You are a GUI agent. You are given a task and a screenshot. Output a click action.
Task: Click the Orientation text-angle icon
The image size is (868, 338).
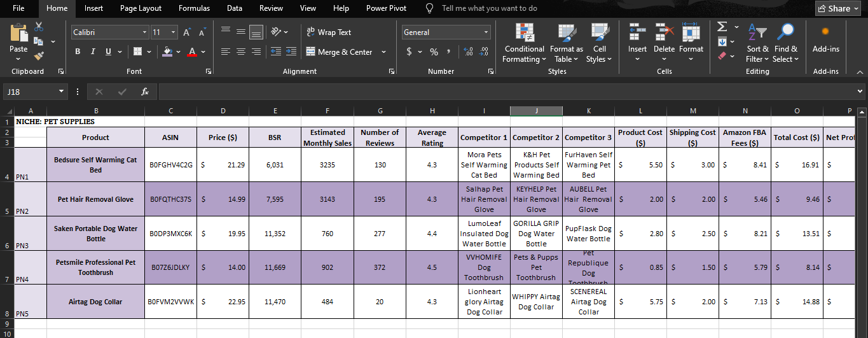click(x=275, y=32)
